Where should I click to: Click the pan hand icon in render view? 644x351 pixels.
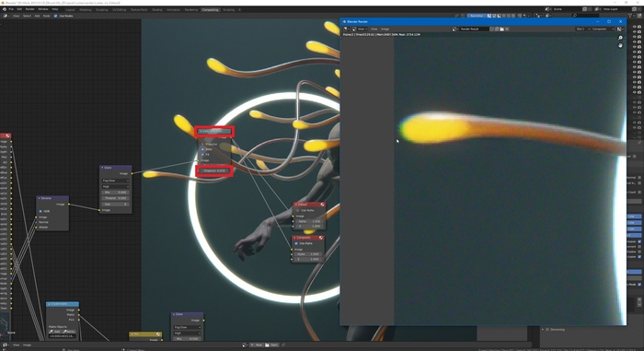620,45
